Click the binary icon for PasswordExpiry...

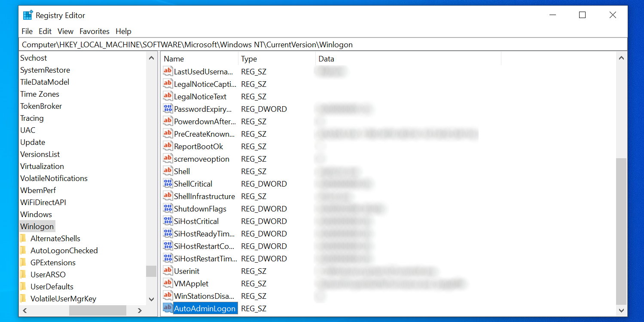point(168,109)
